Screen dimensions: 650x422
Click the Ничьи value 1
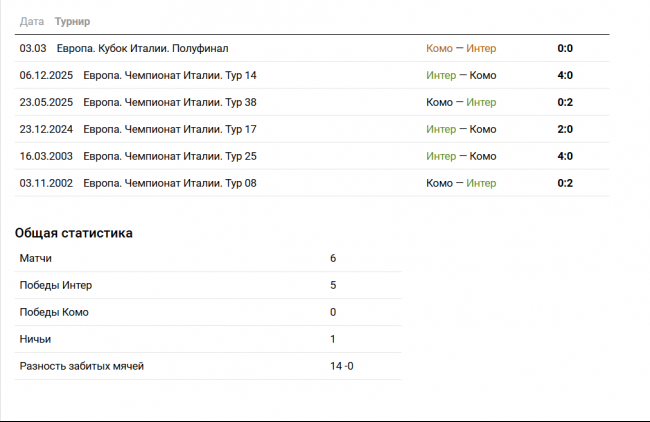click(x=332, y=339)
